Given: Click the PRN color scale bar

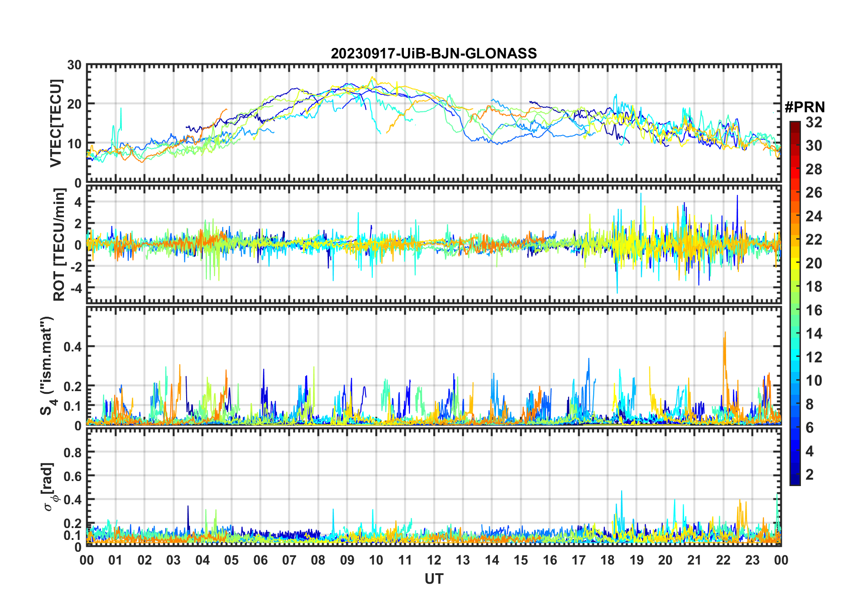Looking at the screenshot, I should [x=795, y=303].
